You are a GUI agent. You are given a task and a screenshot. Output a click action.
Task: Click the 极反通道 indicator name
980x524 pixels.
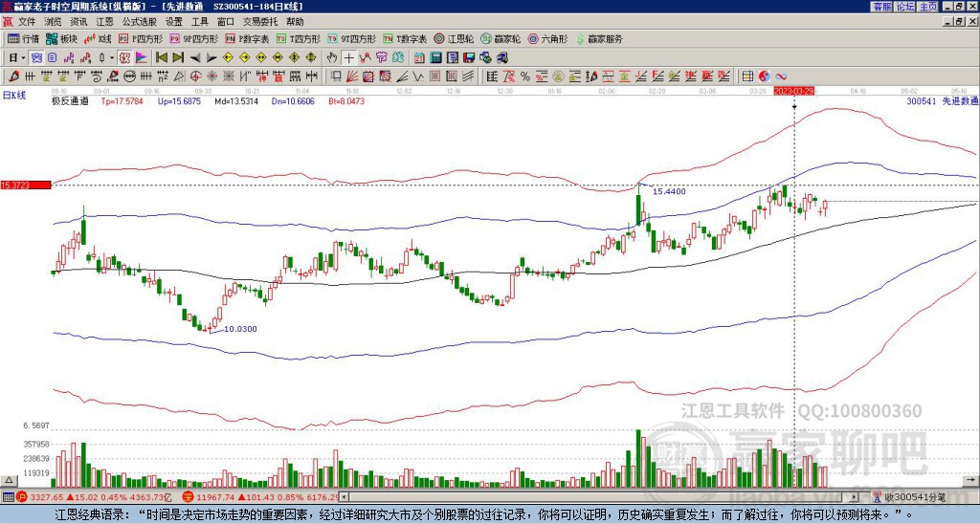(x=70, y=100)
